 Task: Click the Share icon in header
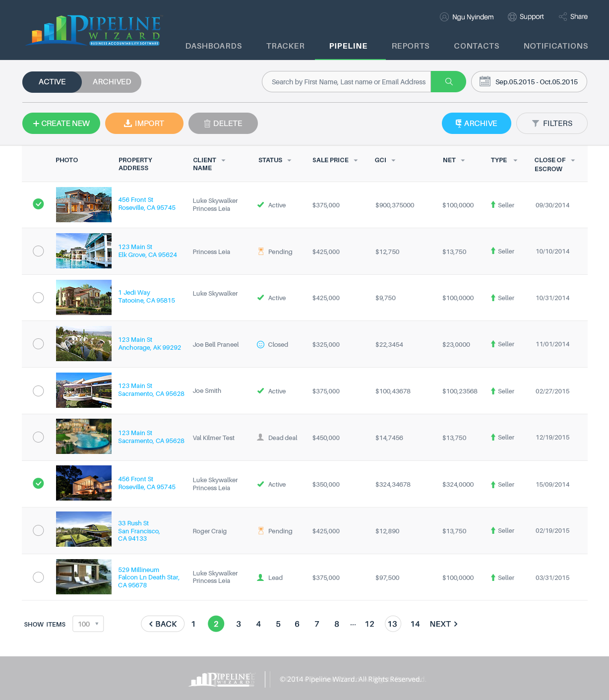(x=563, y=17)
